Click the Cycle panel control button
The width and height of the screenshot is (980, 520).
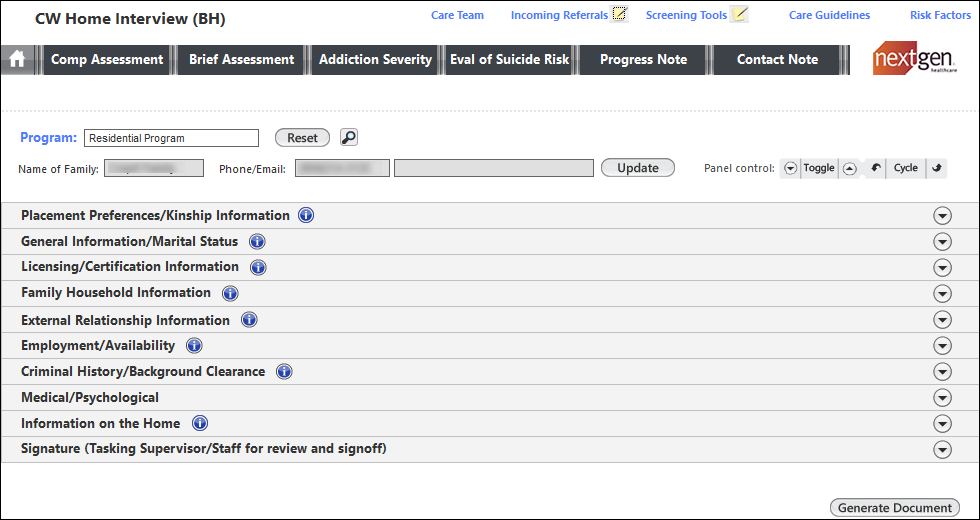point(905,168)
